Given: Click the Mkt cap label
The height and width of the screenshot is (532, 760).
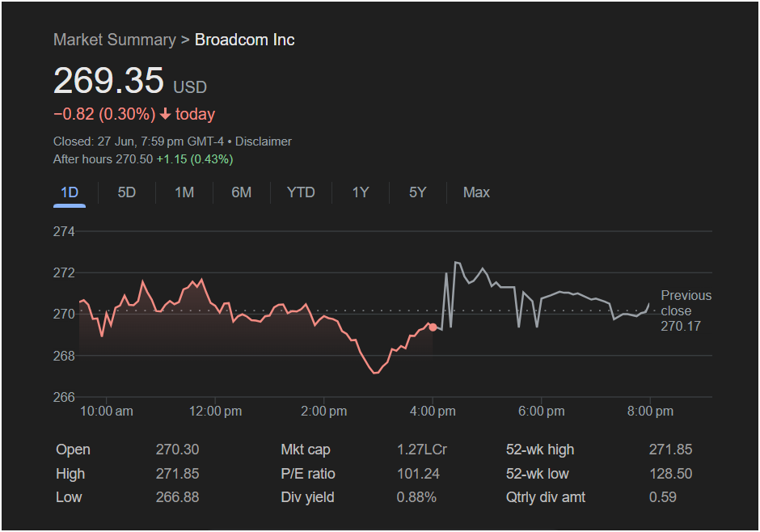Looking at the screenshot, I should tap(306, 450).
